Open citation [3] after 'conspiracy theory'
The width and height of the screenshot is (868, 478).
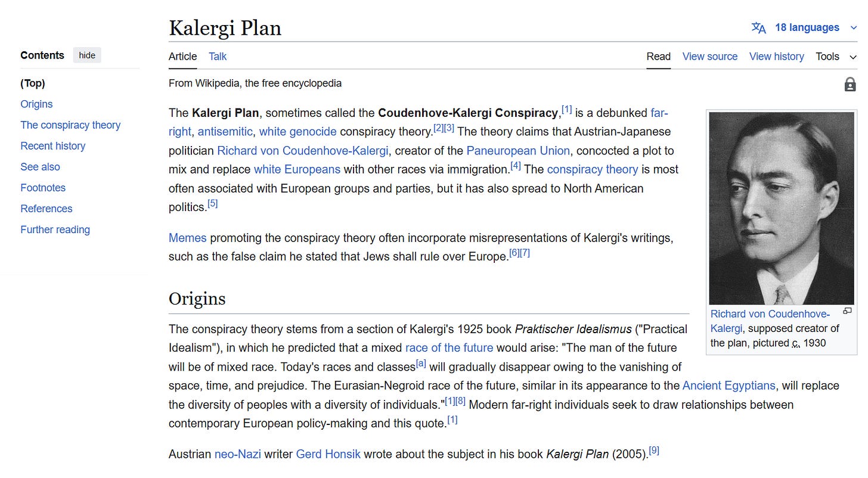click(449, 128)
